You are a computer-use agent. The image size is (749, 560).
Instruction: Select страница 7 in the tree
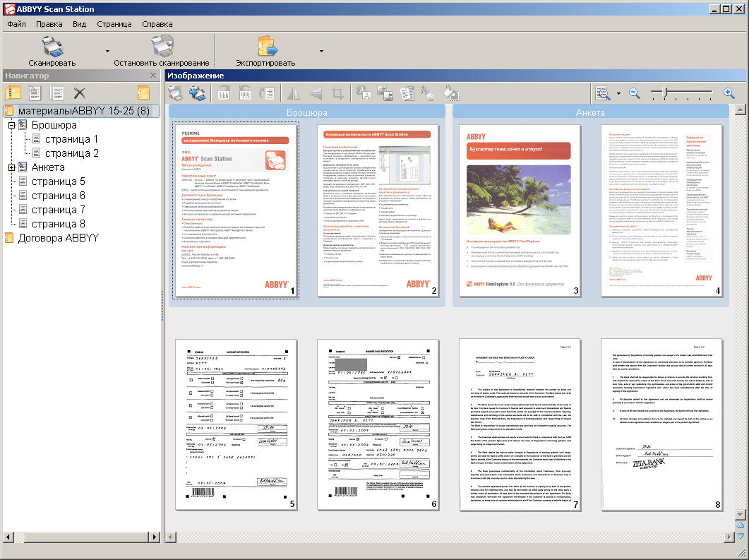[58, 210]
